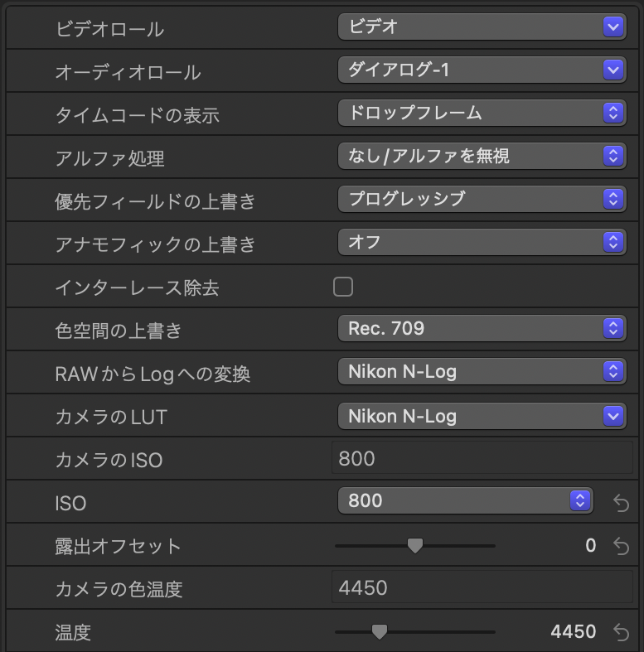Enable the インターレース除去 checkbox

point(343,287)
